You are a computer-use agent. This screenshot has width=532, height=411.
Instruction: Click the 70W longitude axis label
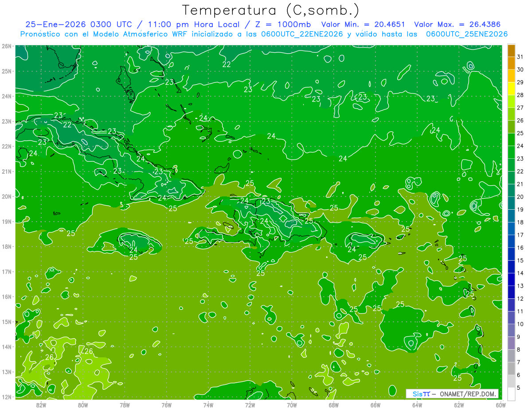click(x=292, y=405)
